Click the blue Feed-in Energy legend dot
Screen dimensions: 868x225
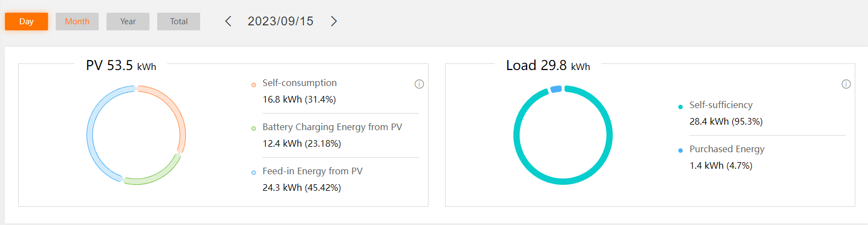click(x=254, y=173)
